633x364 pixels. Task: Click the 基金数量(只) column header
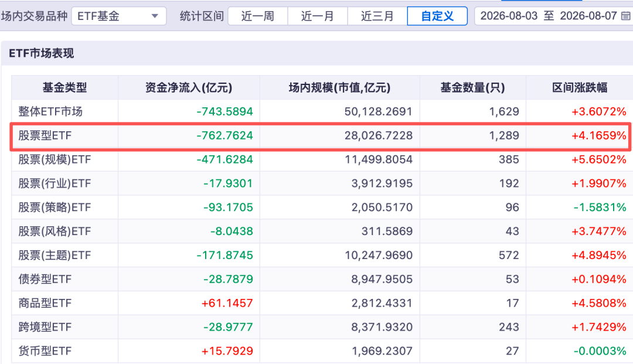[473, 87]
